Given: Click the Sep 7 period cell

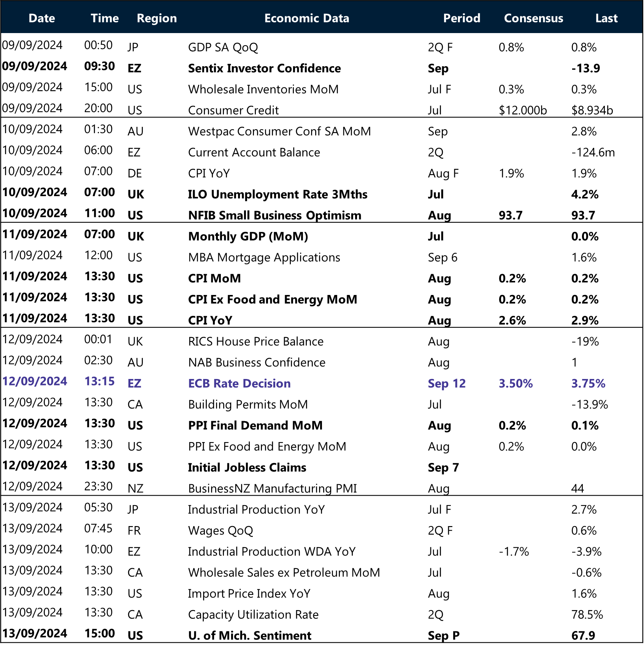Looking at the screenshot, I should click(443, 468).
